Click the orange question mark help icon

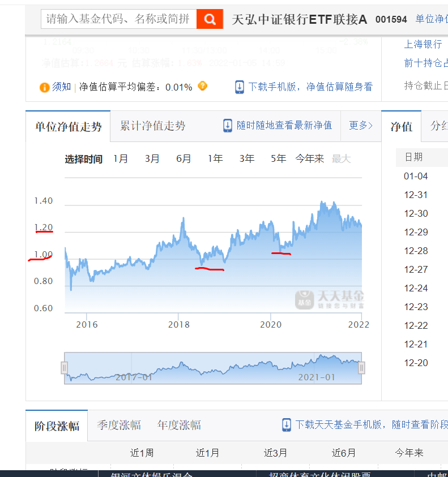coord(203,86)
